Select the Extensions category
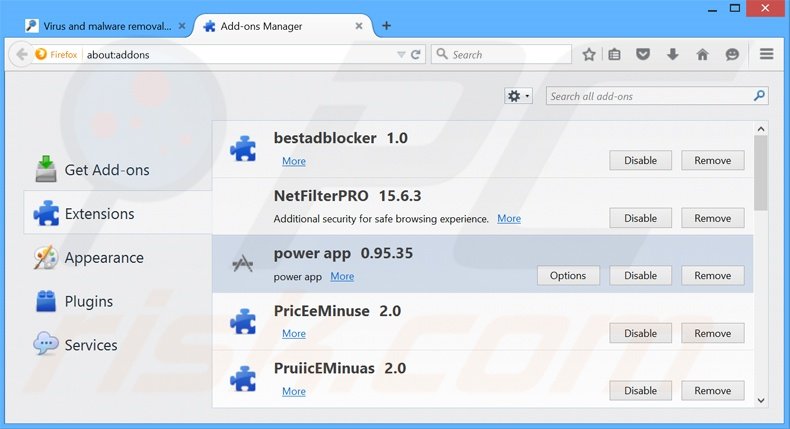This screenshot has height=429, width=790. [x=117, y=214]
